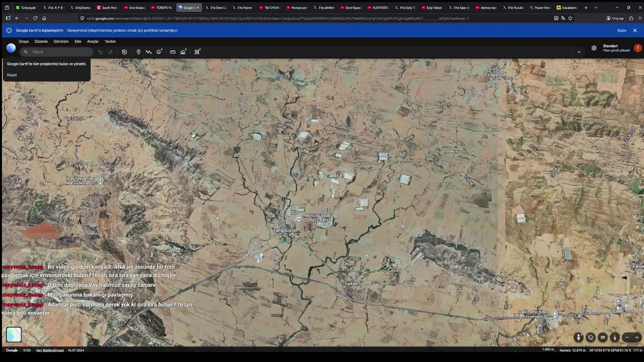The image size is (644, 362).
Task: Switch map style via bottom-left thumbnail
Action: pyautogui.click(x=14, y=334)
